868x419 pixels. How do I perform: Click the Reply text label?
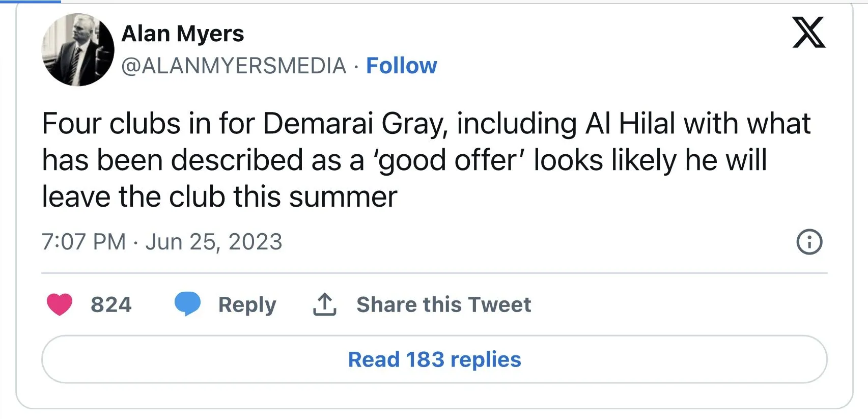coord(247,304)
